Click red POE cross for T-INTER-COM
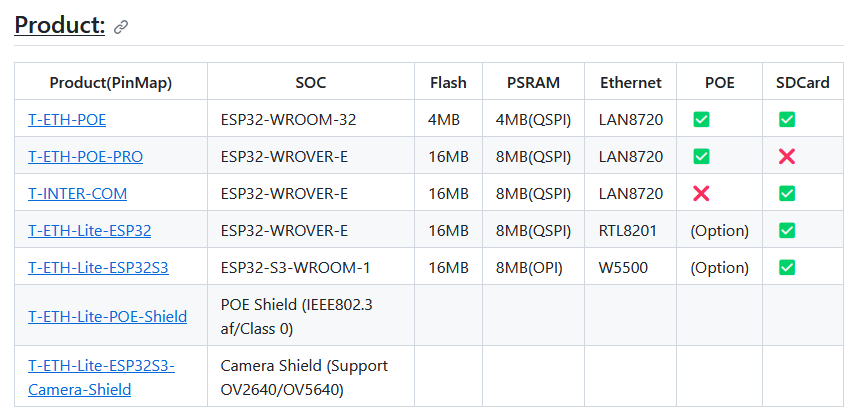The width and height of the screenshot is (855, 419). pos(701,194)
